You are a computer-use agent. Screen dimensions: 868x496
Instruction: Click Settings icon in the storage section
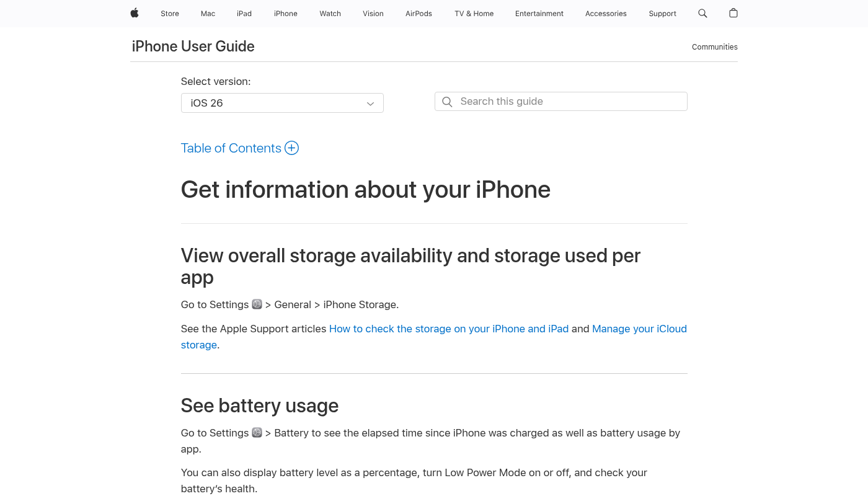pos(257,304)
